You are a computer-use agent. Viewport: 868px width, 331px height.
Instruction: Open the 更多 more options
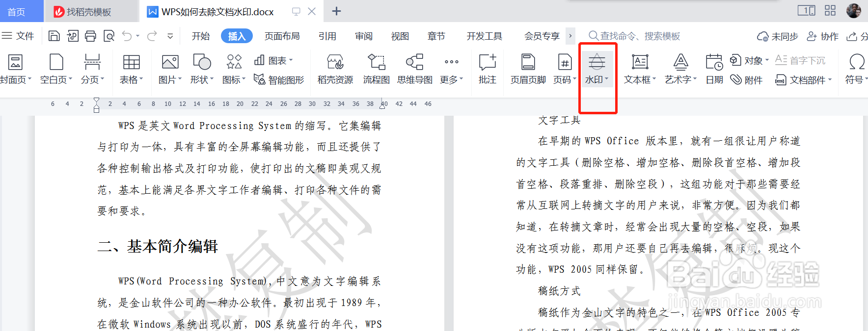(x=451, y=69)
